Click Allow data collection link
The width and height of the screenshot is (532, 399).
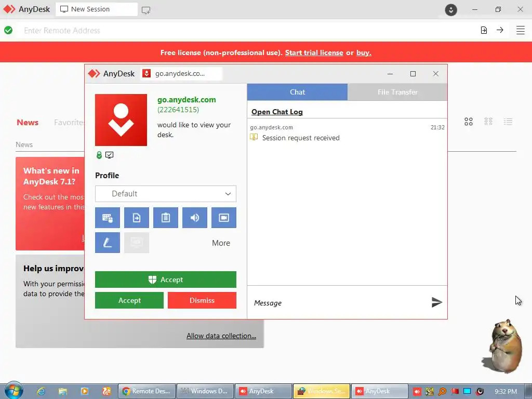click(x=221, y=336)
